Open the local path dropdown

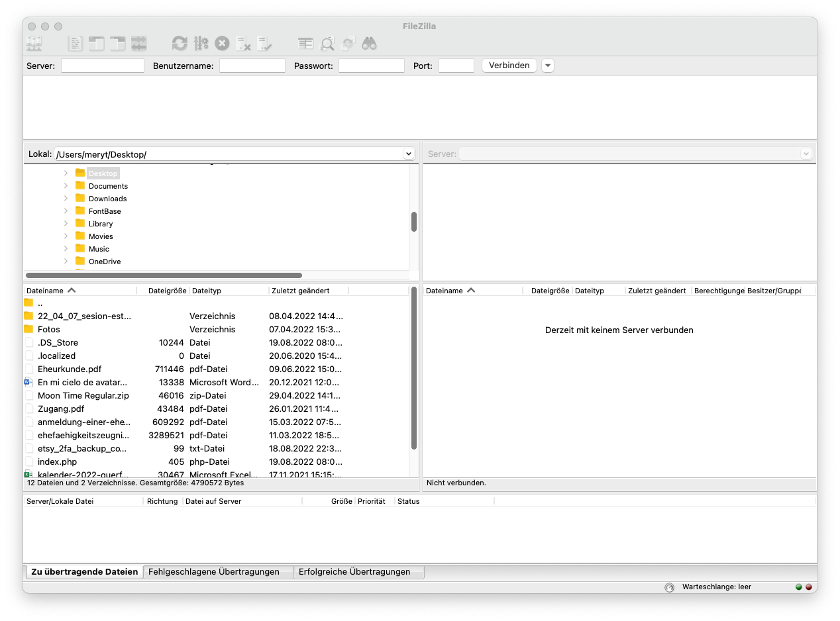click(409, 153)
